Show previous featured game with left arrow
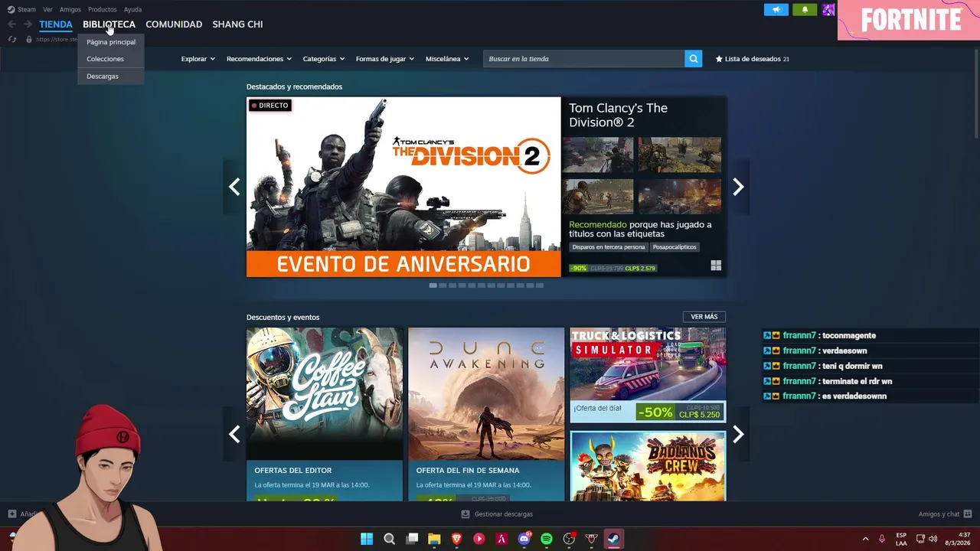Viewport: 980px width, 551px height. coord(234,187)
